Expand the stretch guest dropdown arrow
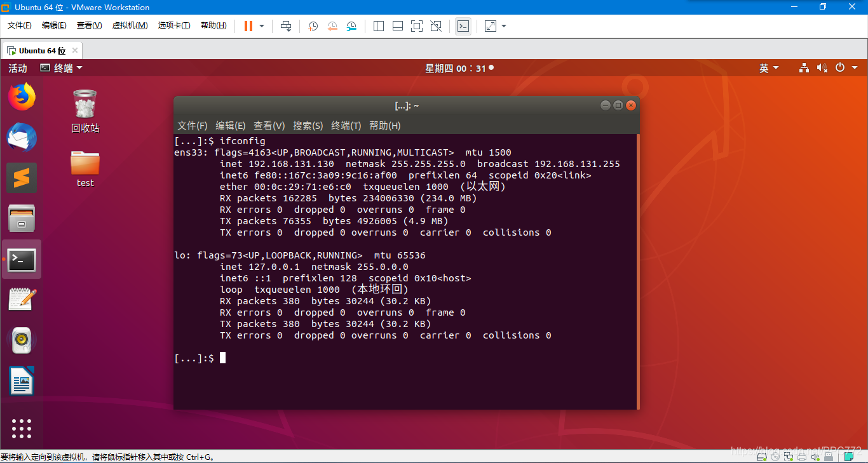 tap(504, 26)
